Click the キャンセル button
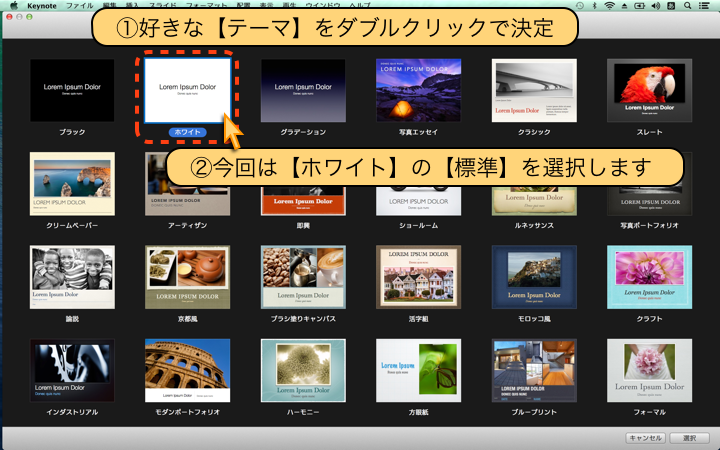Viewport: 720px width, 450px height. click(645, 438)
